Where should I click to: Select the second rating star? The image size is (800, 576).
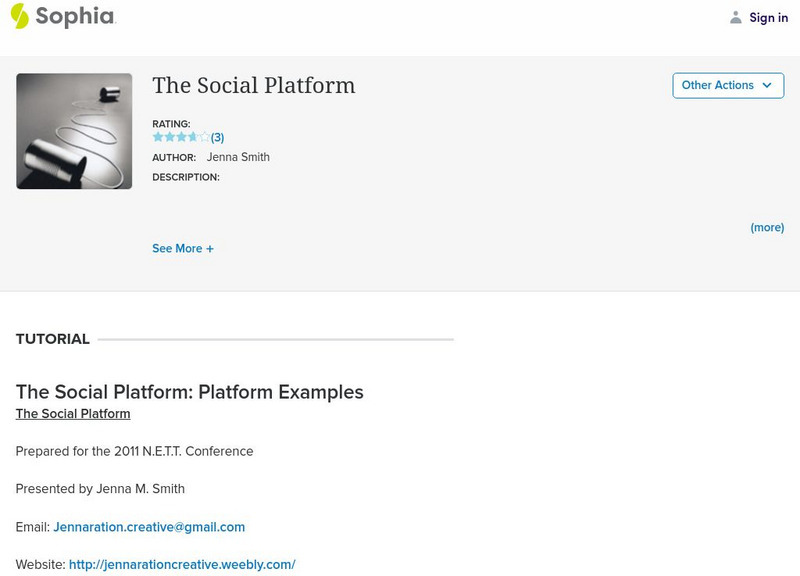(169, 137)
